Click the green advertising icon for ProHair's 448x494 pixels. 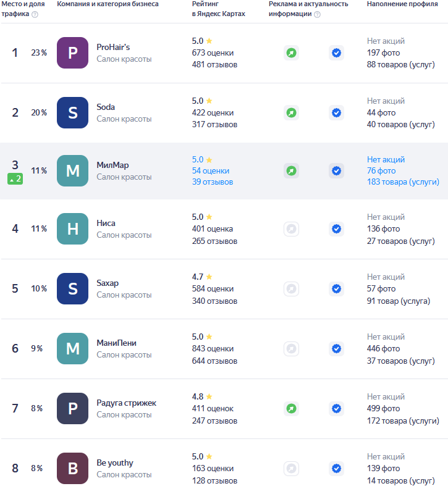[x=291, y=53]
